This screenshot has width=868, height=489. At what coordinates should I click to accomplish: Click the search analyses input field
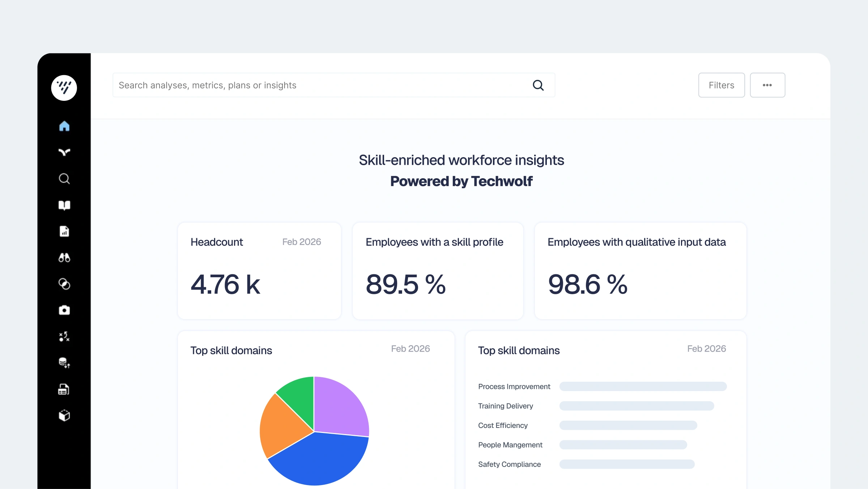(322, 85)
